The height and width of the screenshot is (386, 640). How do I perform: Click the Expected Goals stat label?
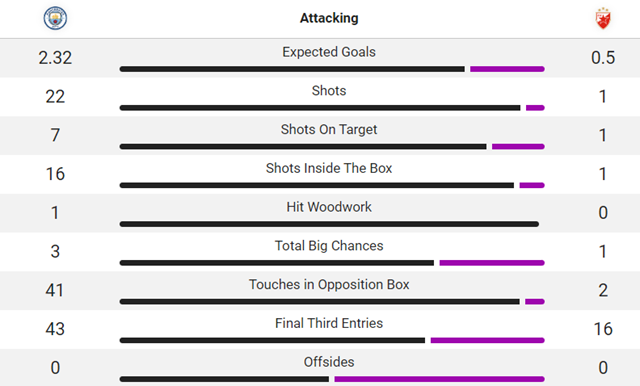329,52
